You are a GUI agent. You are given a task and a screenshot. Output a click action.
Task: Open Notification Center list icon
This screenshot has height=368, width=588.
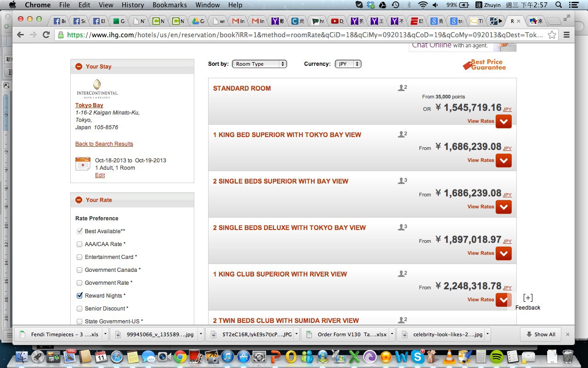coord(573,5)
